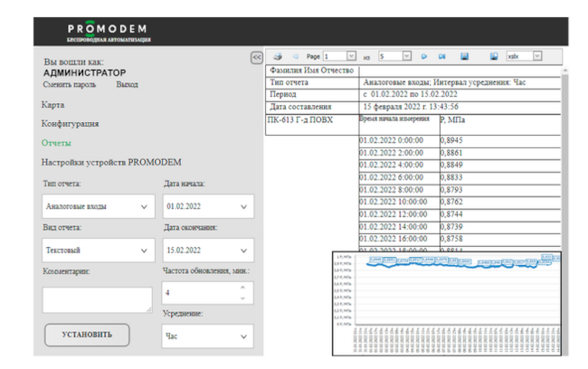Open the Усреднение dropdown
The image size is (588, 369).
(208, 336)
